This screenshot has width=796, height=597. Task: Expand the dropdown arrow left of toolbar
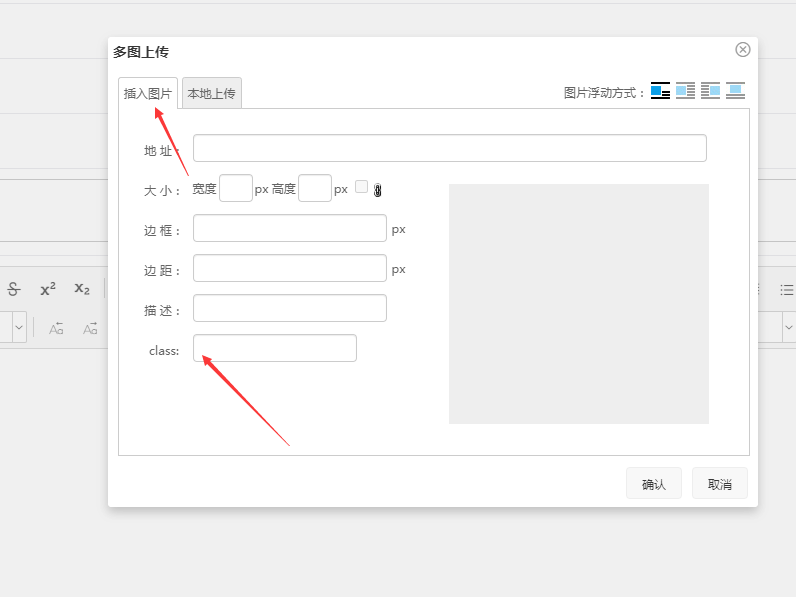[x=18, y=327]
